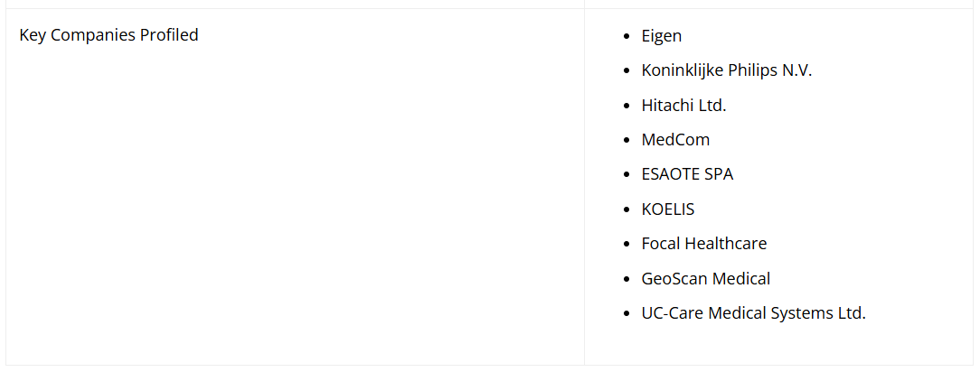Click the bullet before GeoScan Medical
The image size is (980, 372).
628,279
